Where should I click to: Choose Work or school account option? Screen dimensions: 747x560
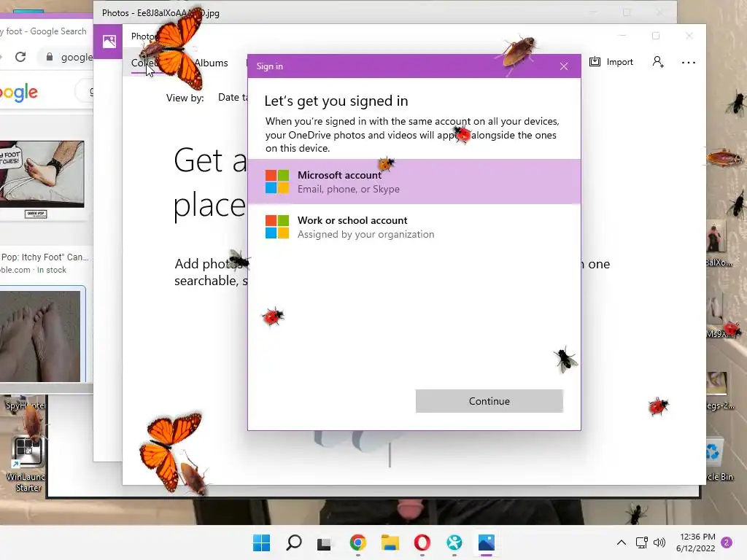(x=414, y=227)
